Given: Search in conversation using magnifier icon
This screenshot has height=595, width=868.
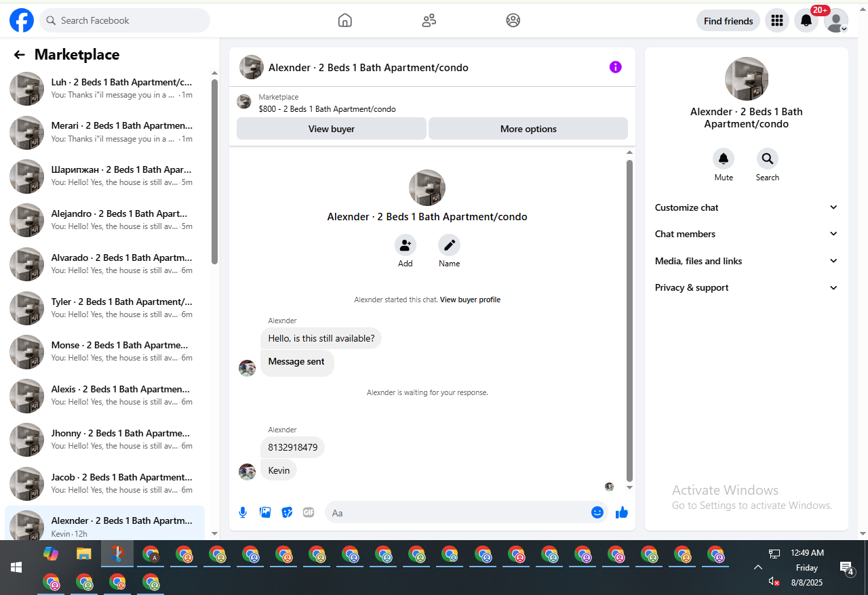Looking at the screenshot, I should 768,159.
